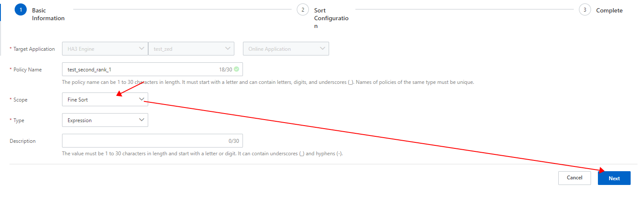Click the step 3 circle icon
This screenshot has width=644, height=197.
585,9
